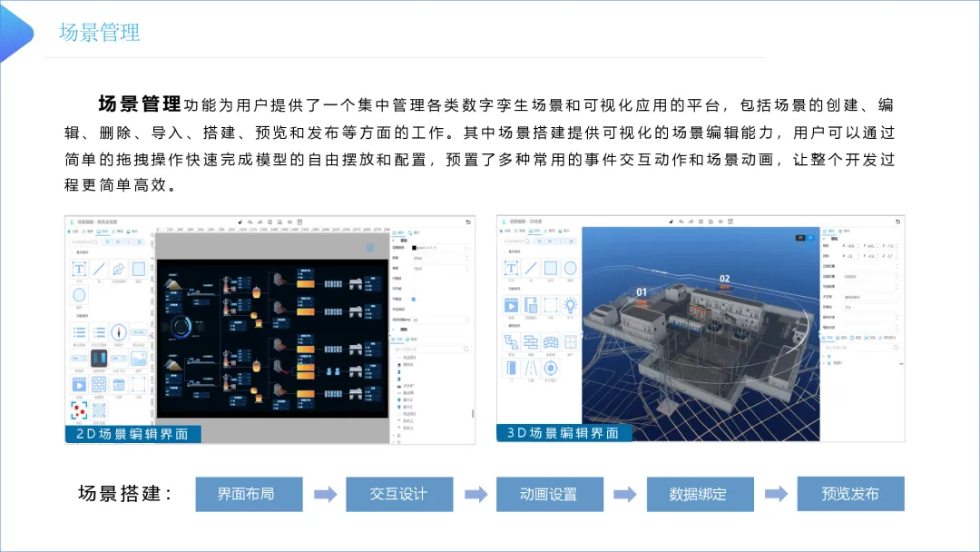Click component search box in 3D editor
The height and width of the screenshot is (552, 980).
(x=516, y=241)
